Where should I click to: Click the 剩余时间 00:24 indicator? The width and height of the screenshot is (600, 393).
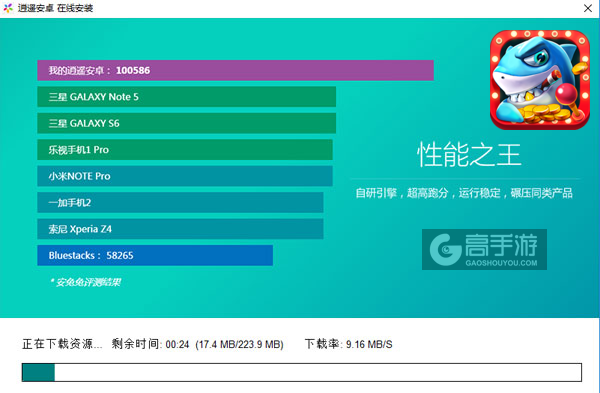tap(150, 344)
